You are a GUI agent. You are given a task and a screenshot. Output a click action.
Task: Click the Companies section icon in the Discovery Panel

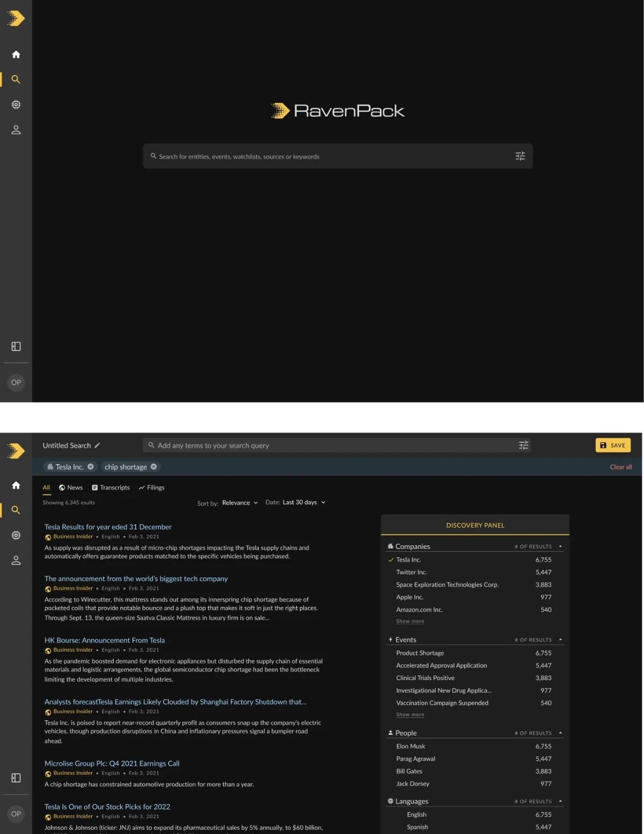(391, 546)
